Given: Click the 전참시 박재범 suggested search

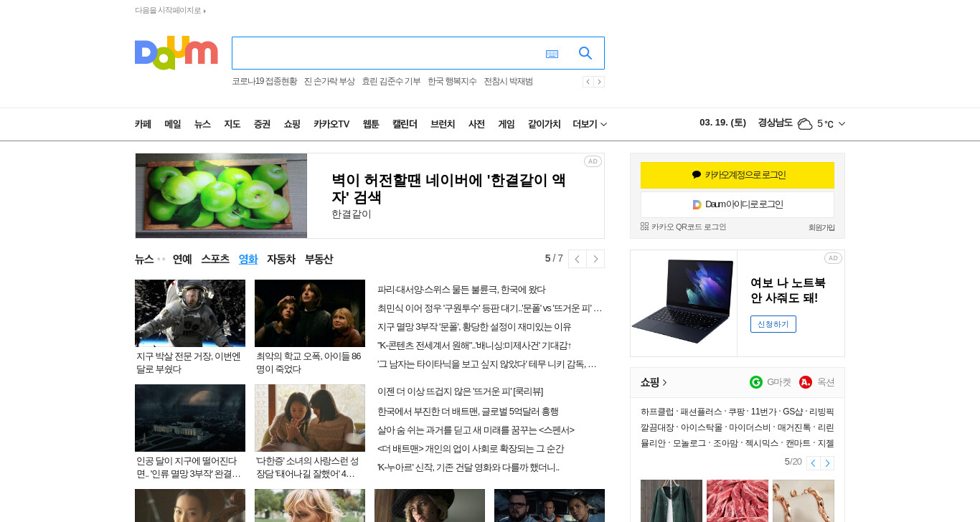Looking at the screenshot, I should pos(508,82).
